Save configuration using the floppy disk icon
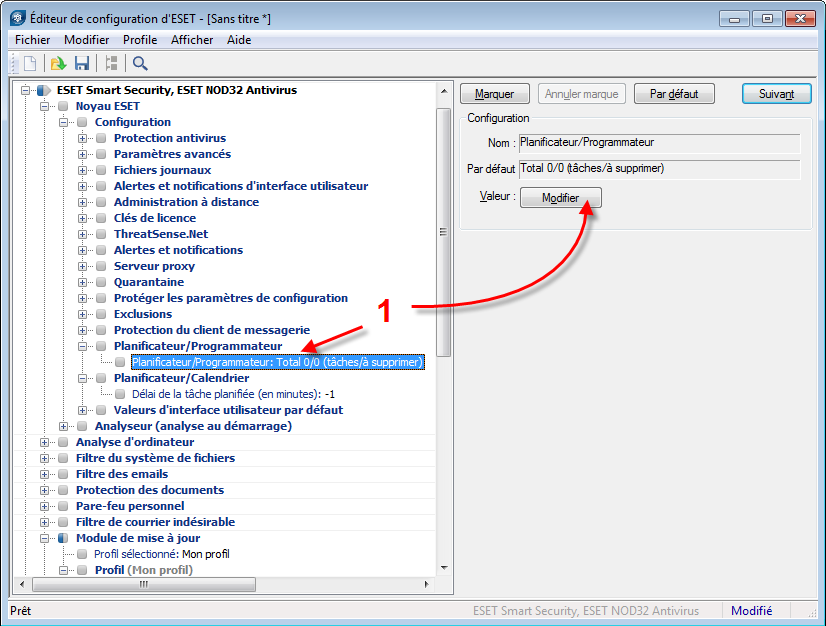The height and width of the screenshot is (626, 826). 82,63
